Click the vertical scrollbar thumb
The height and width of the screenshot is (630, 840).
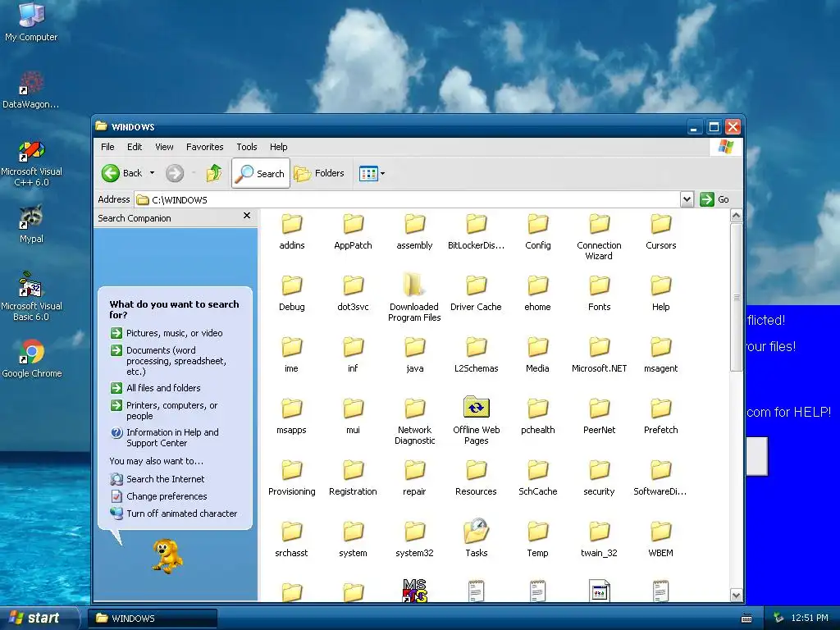tap(736, 297)
